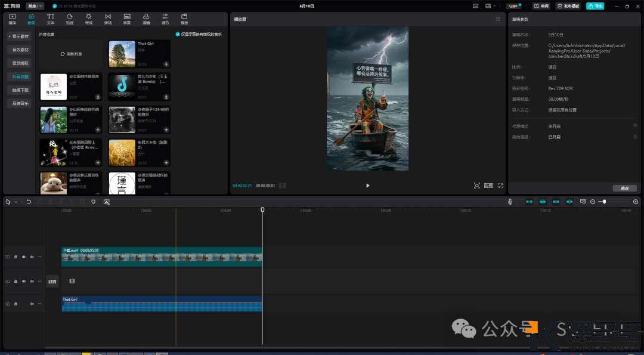Lock the That Girl audio track
This screenshot has height=355, width=644.
16,304
